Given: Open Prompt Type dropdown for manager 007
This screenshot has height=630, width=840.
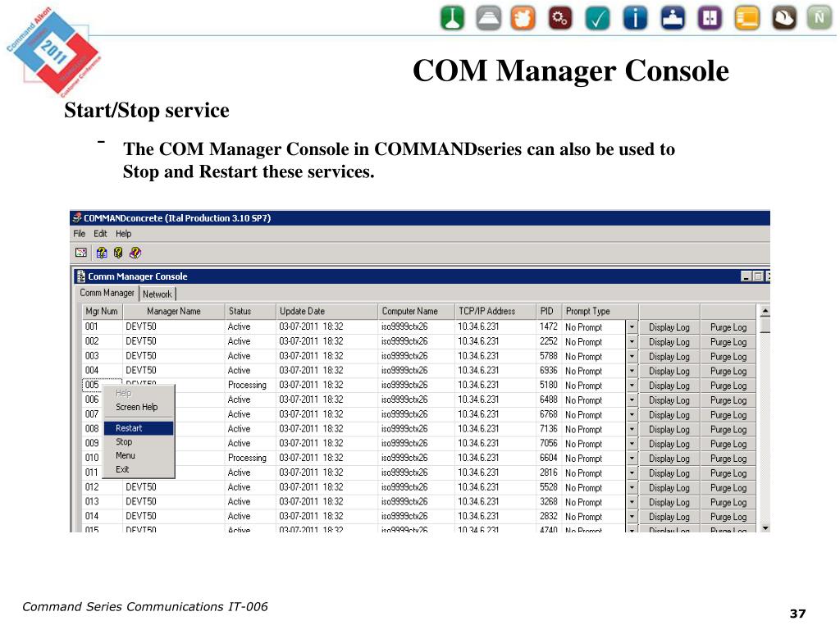Looking at the screenshot, I should 632,414.
